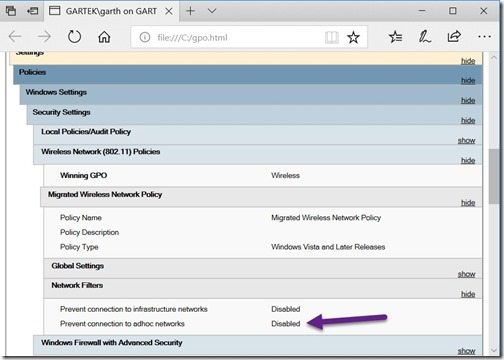Select the GARTEK\garth on GART tab
The width and height of the screenshot is (504, 360).
[x=111, y=11]
